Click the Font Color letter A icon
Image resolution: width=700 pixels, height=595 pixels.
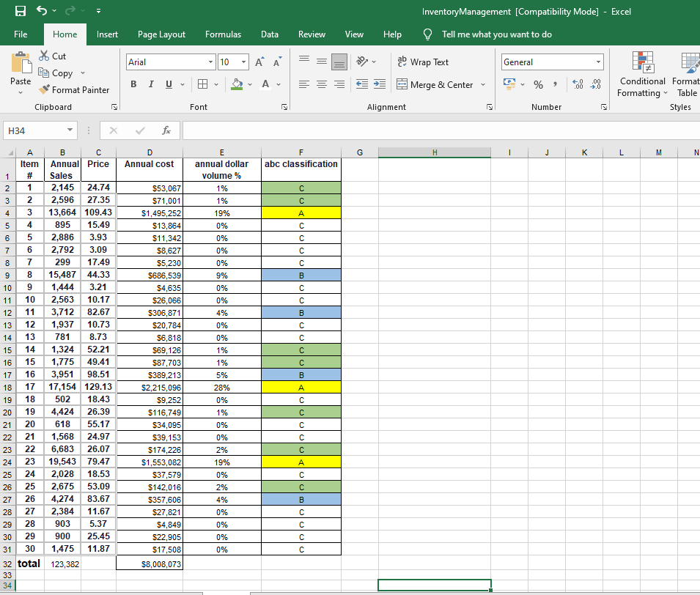265,84
